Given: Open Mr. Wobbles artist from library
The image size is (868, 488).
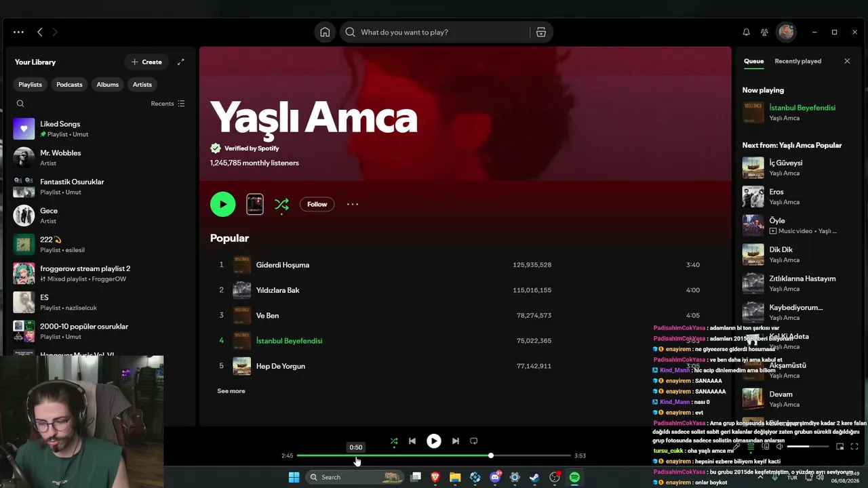Looking at the screenshot, I should pyautogui.click(x=100, y=158).
